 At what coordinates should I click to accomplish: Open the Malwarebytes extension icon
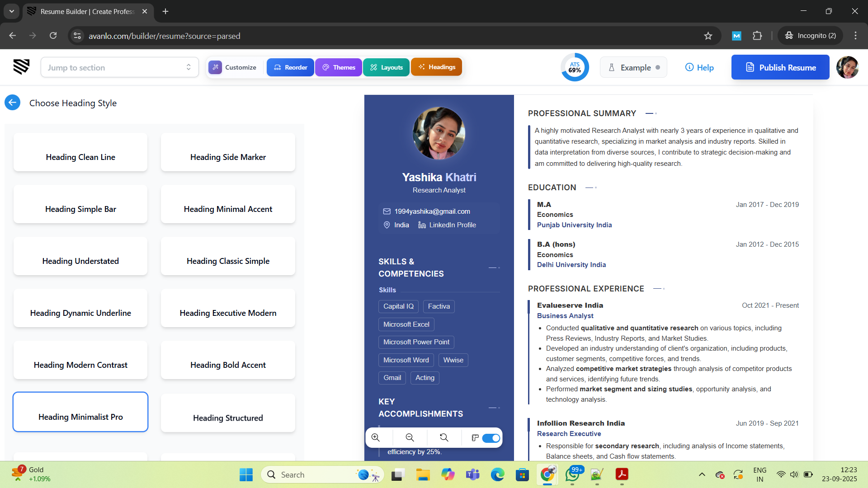pyautogui.click(x=736, y=36)
